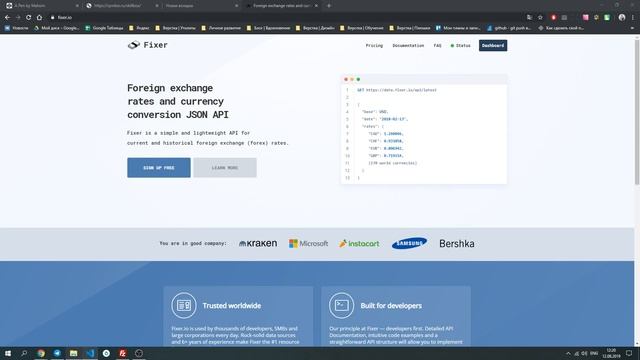Click the Fixer logo in the header
Image resolution: width=640 pixels, height=360 pixels.
click(x=147, y=45)
